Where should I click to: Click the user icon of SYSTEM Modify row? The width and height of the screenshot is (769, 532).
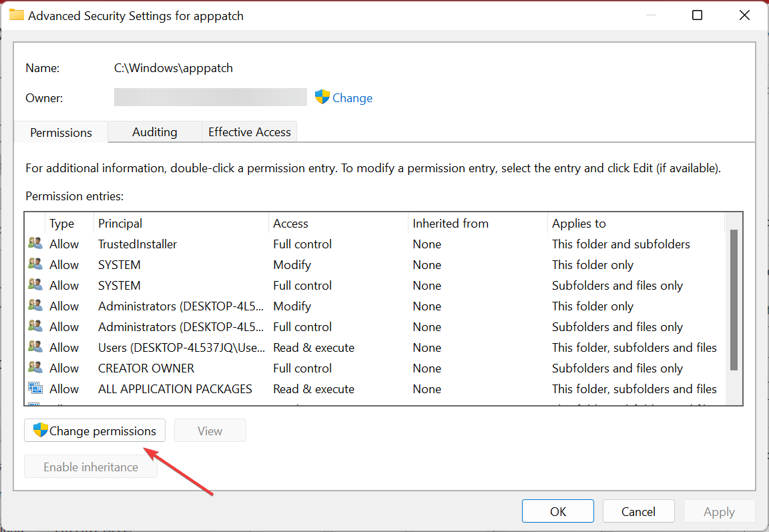pyautogui.click(x=35, y=264)
